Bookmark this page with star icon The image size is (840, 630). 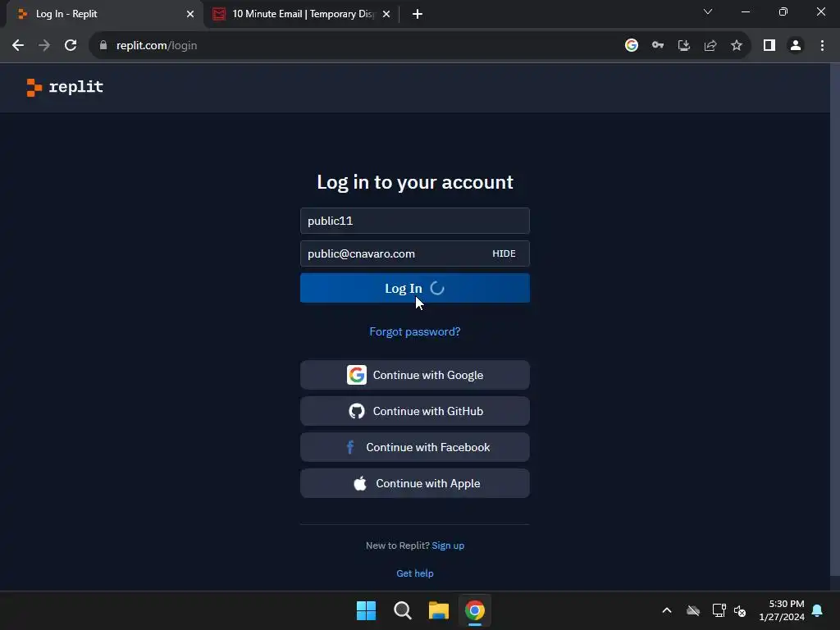coord(737,46)
